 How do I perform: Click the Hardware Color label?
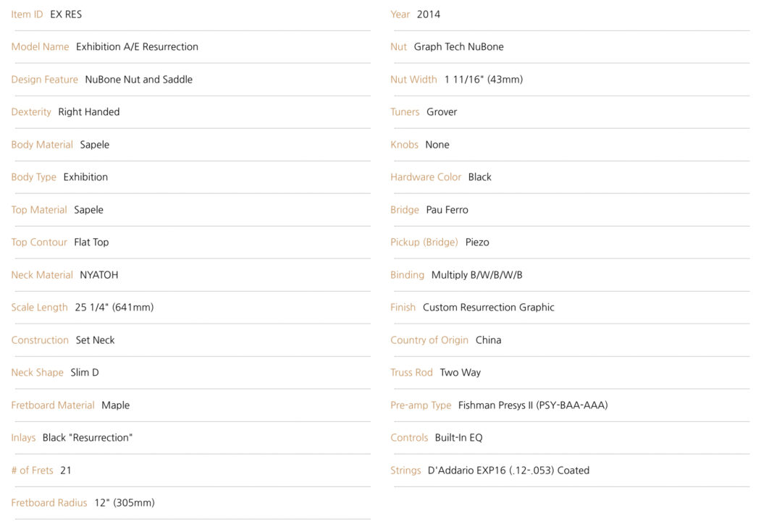pyautogui.click(x=426, y=177)
